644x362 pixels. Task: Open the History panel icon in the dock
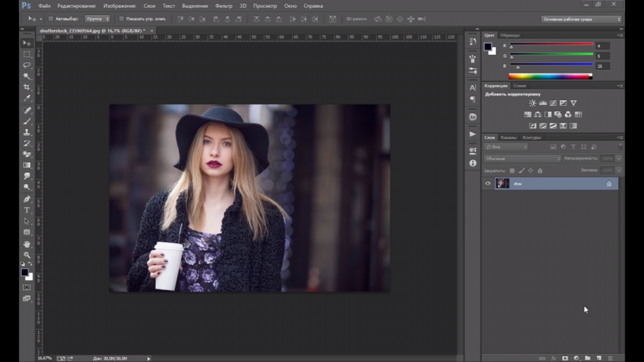(473, 41)
